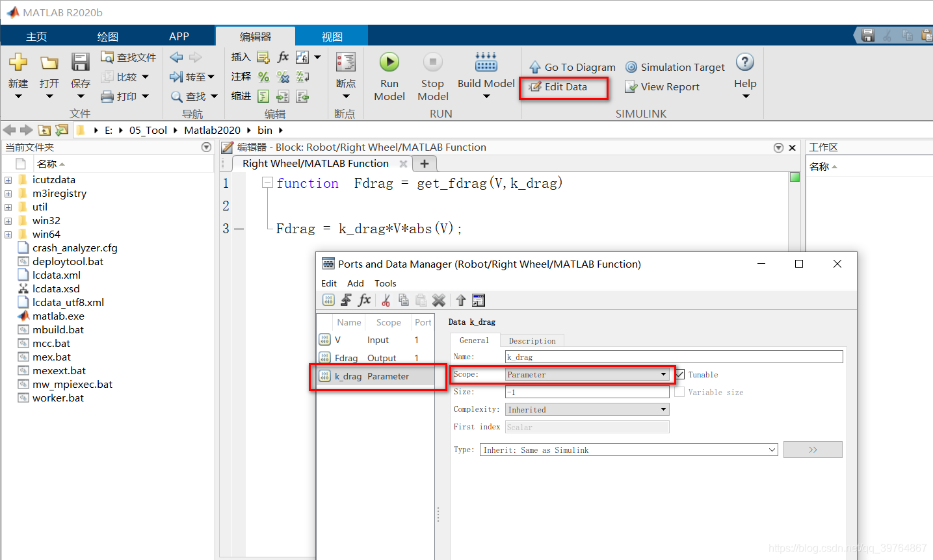The image size is (933, 560).
Task: Click Add Function Call Event icon in Ports Manager
Action: pyautogui.click(x=347, y=300)
